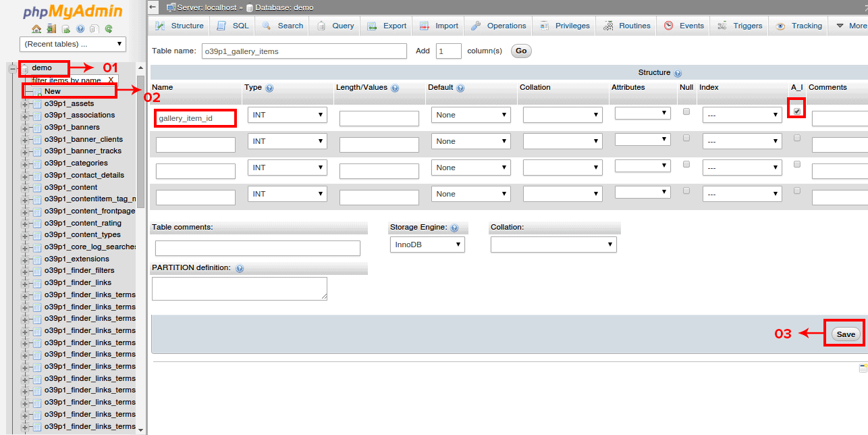Click the Add column(s) number field

449,51
